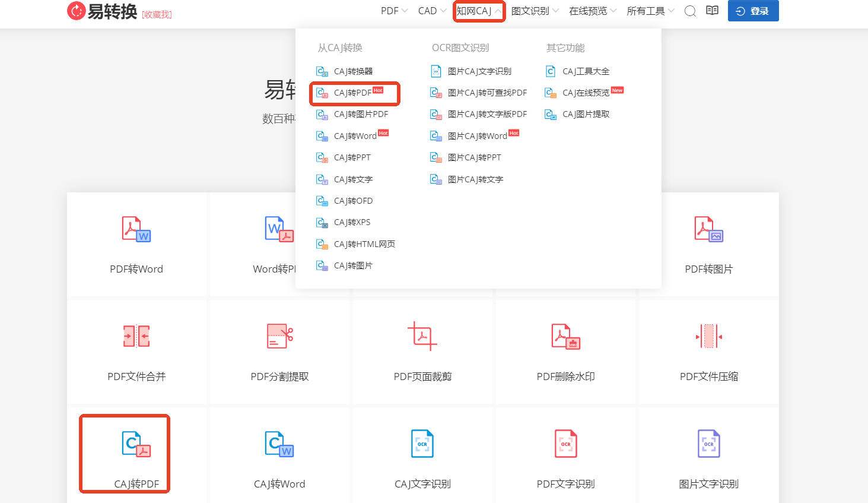Screen dimensions: 868x503
Task: Open the CAJ文字识别 OCR icon
Action: click(x=422, y=444)
